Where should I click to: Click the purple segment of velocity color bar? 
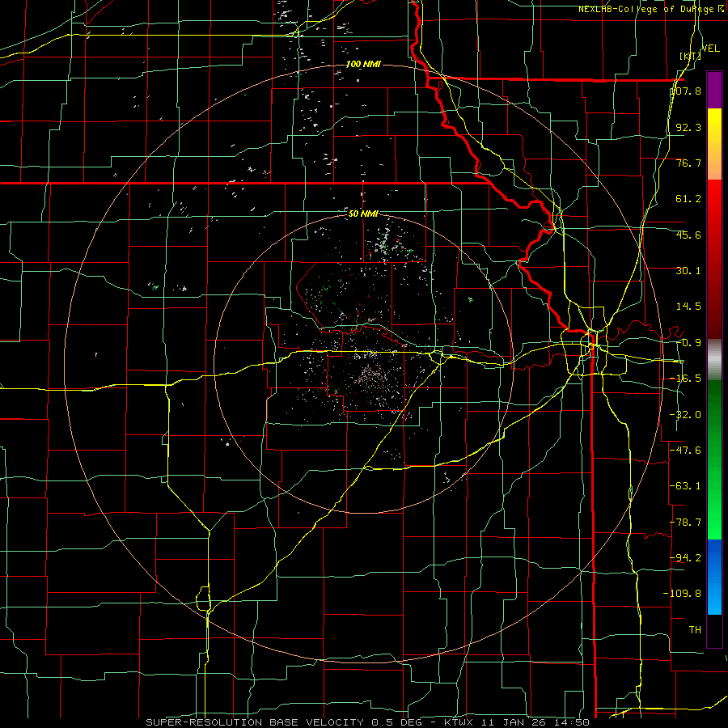714,90
